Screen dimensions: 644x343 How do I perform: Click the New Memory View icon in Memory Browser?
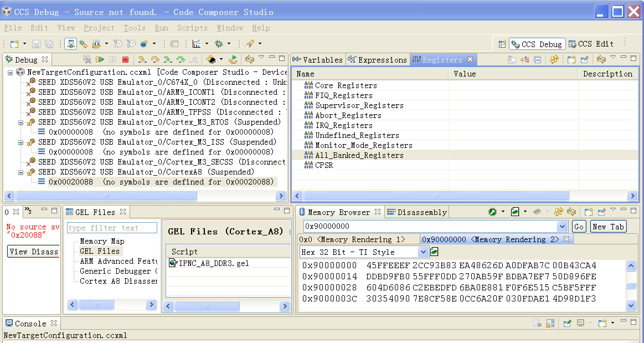click(589, 212)
